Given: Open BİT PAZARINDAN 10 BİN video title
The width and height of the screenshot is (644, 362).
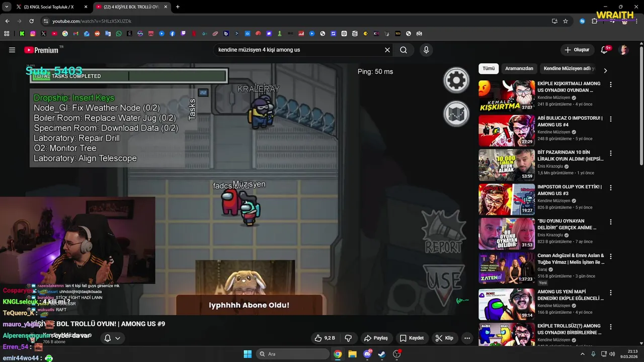Looking at the screenshot, I should point(571,155).
